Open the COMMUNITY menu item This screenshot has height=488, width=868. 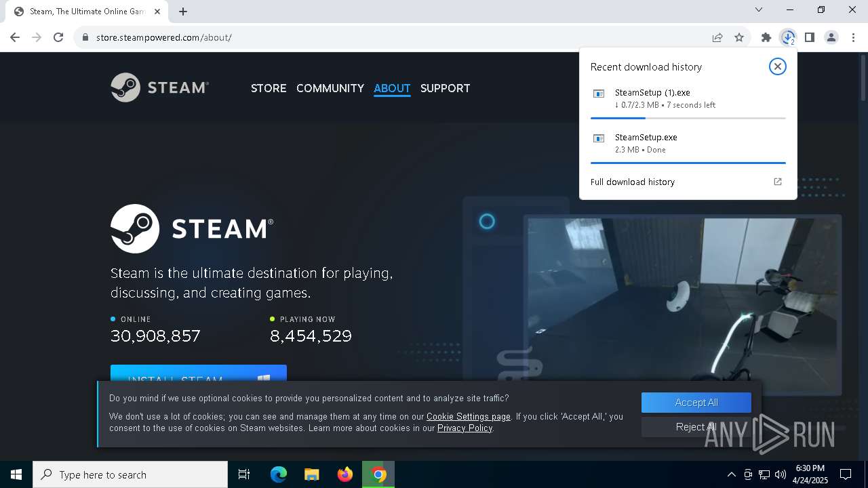(x=330, y=88)
